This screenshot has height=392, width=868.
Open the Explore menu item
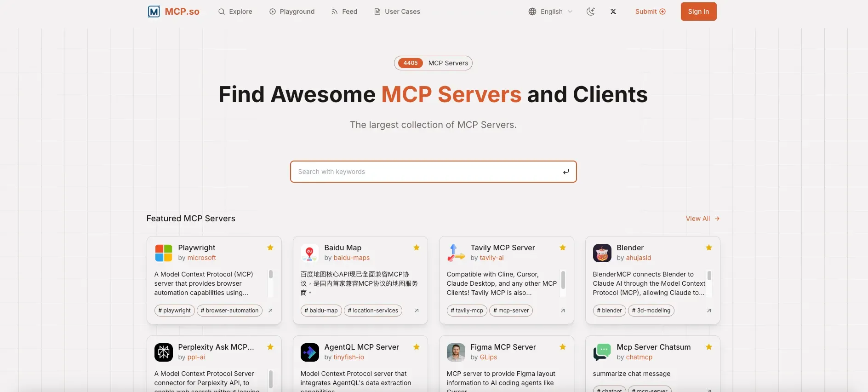tap(235, 12)
